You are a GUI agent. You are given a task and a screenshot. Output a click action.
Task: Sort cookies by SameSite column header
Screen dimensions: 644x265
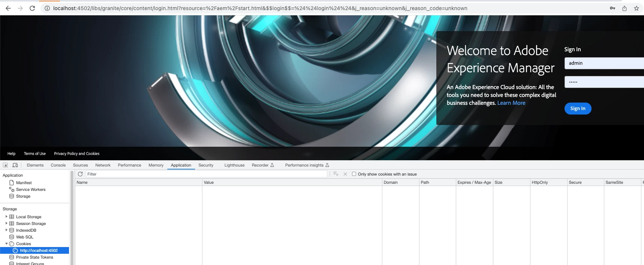point(623,182)
